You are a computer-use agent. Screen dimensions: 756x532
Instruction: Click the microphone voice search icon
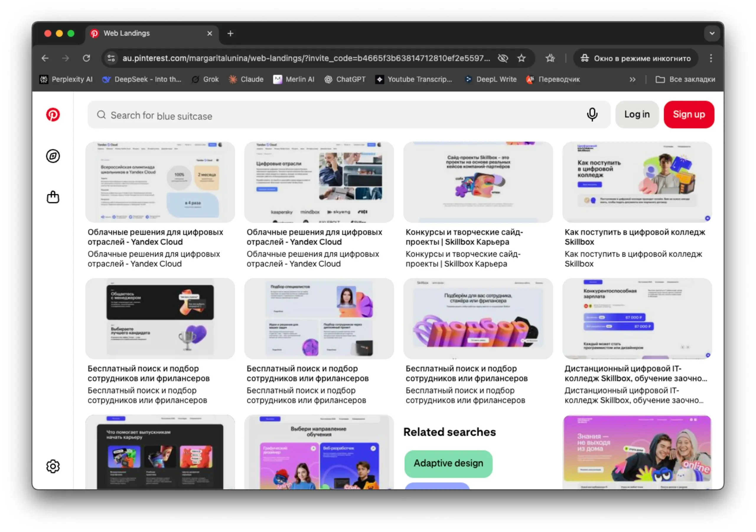[592, 114]
